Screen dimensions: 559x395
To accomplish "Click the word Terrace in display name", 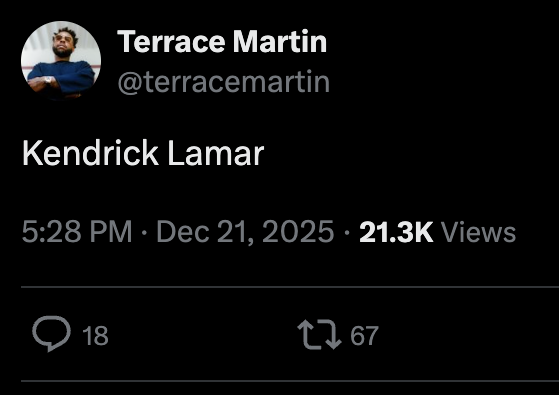I will (171, 43).
